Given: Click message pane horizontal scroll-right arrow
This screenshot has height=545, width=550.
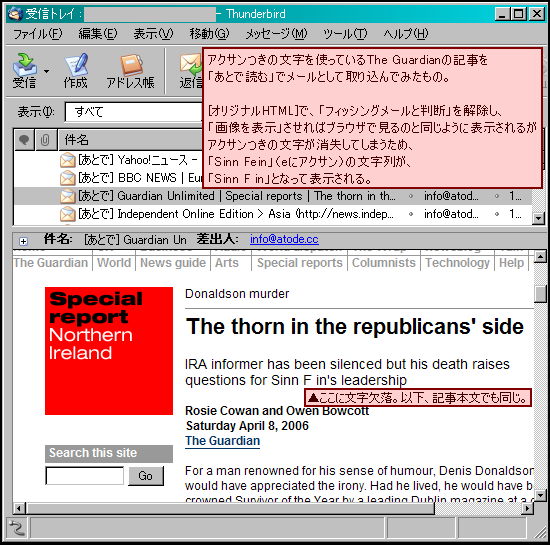Looking at the screenshot, I should (x=528, y=508).
